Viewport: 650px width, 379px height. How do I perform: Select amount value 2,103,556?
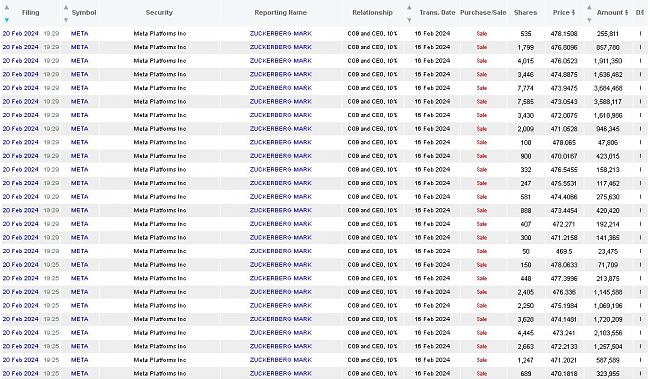coord(608,333)
